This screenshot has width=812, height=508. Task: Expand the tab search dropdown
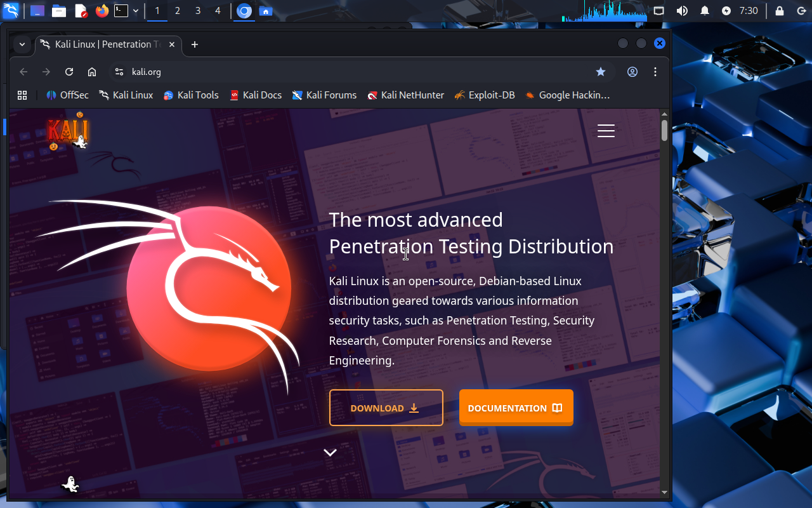(x=22, y=44)
